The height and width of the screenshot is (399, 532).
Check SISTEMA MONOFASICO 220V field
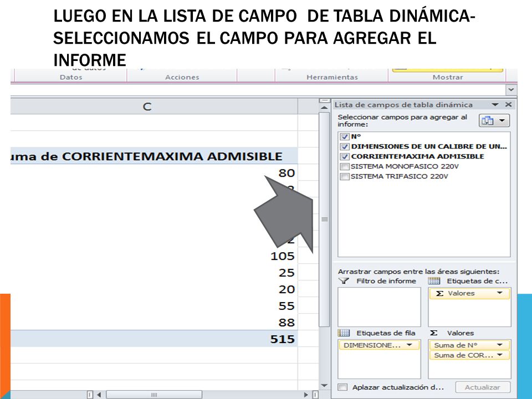(344, 167)
